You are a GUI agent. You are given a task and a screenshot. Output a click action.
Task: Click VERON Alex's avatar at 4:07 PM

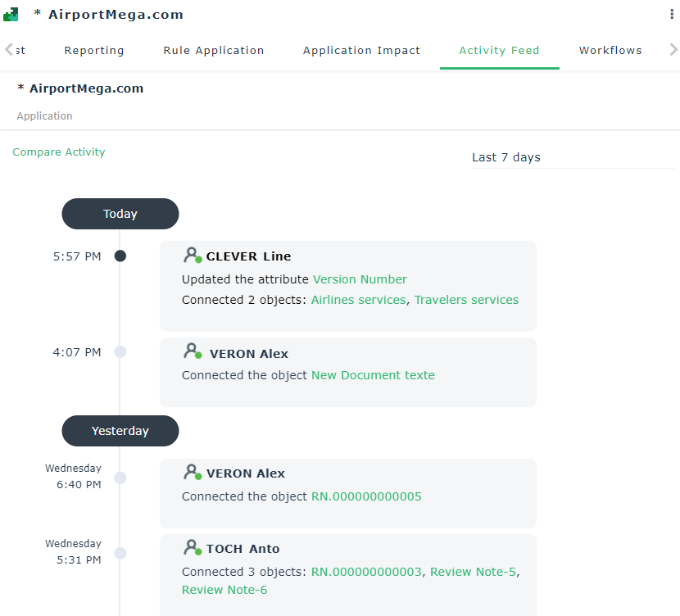192,352
